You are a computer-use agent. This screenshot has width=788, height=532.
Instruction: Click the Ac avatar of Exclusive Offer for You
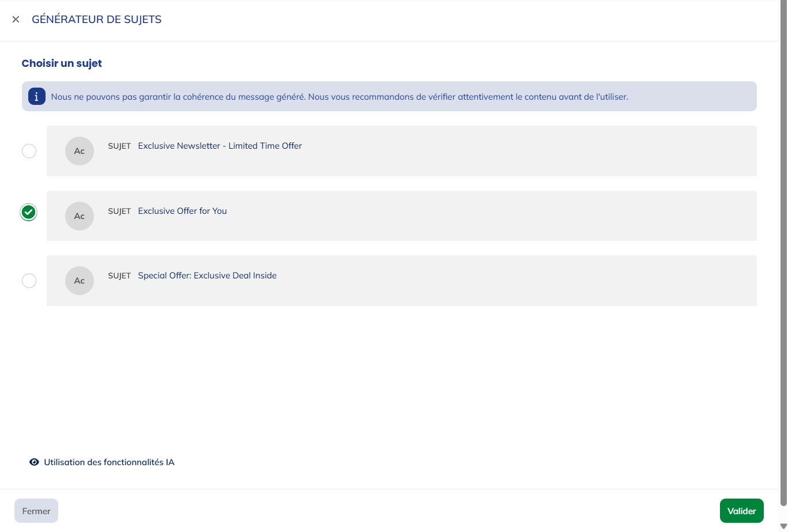[79, 216]
